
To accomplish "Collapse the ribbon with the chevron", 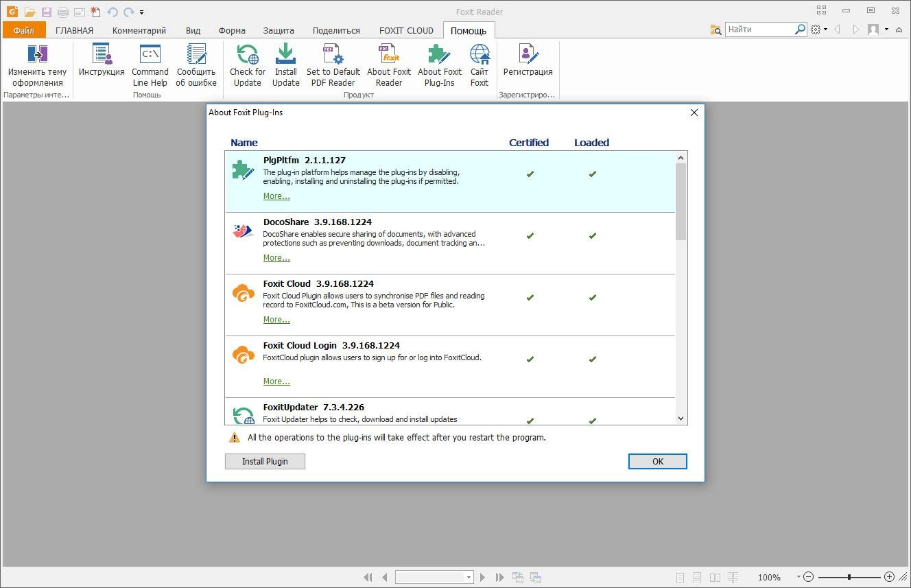I will click(x=899, y=30).
